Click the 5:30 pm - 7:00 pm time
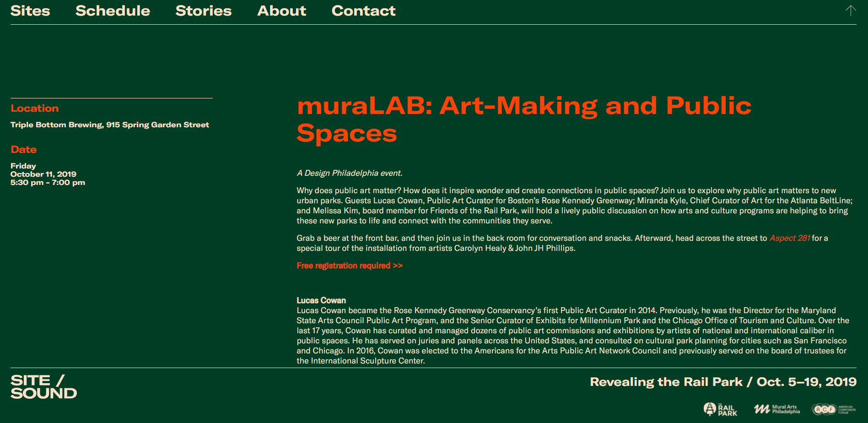This screenshot has height=423, width=868. [48, 182]
